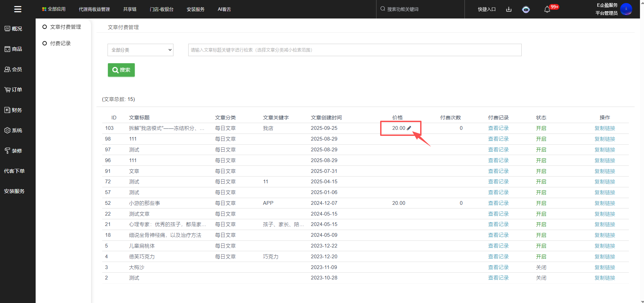Open 系统 settings in the sidebar

(13, 130)
